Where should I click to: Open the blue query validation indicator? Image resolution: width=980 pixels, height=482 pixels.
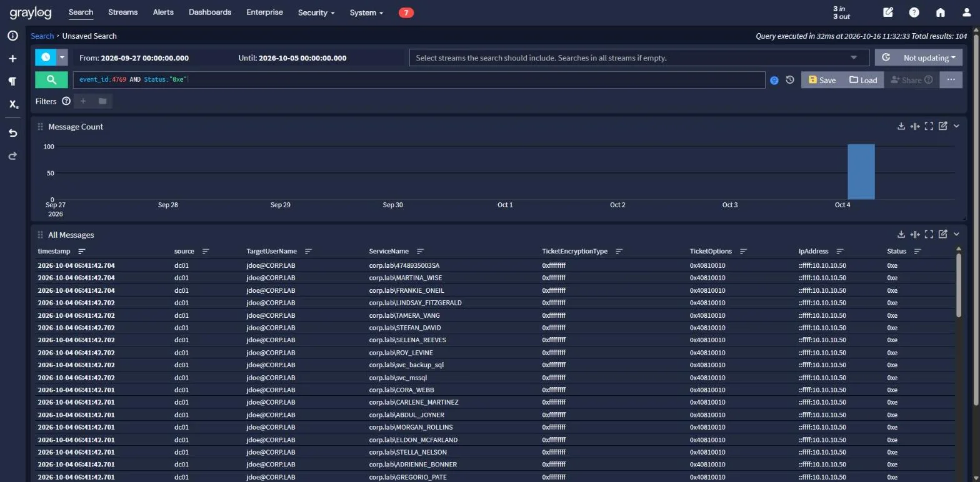[774, 80]
